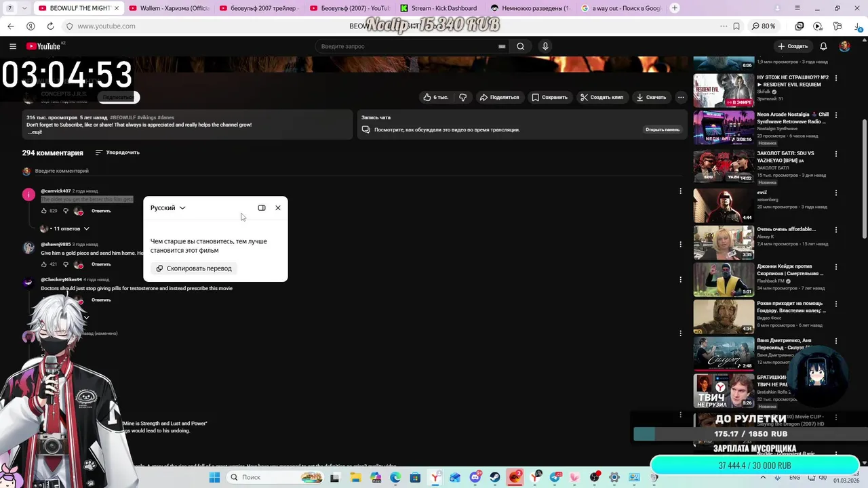This screenshot has height=488, width=868.
Task: Click the Поделиться share button
Action: [499, 97]
